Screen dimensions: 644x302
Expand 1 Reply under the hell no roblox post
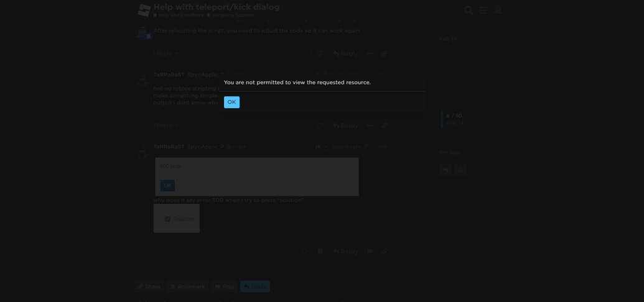166,126
